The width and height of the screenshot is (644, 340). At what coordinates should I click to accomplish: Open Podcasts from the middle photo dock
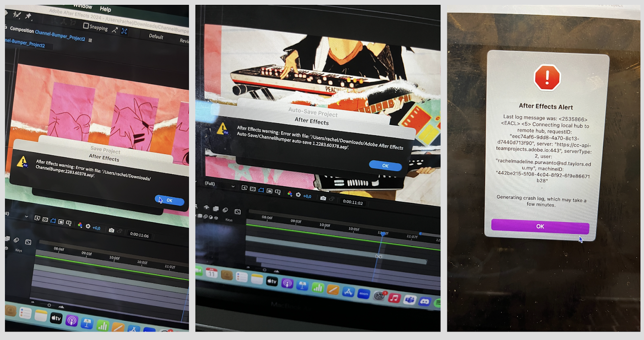click(x=287, y=283)
